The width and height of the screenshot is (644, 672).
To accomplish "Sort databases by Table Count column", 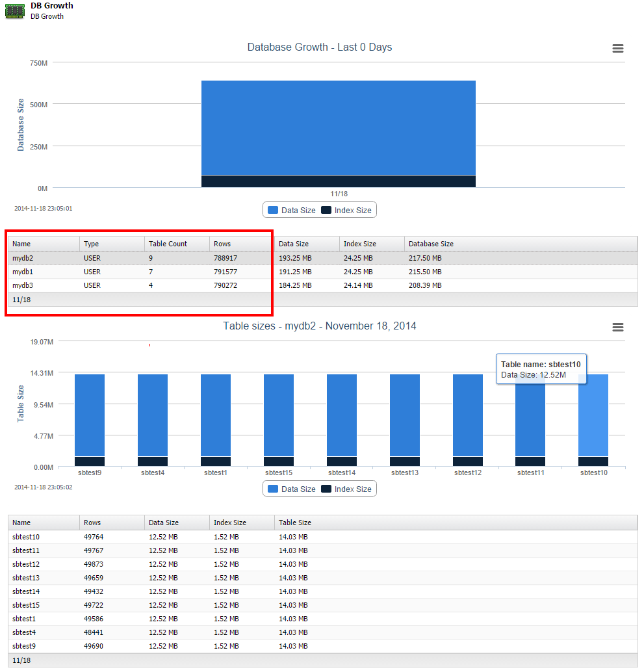I will pos(168,244).
